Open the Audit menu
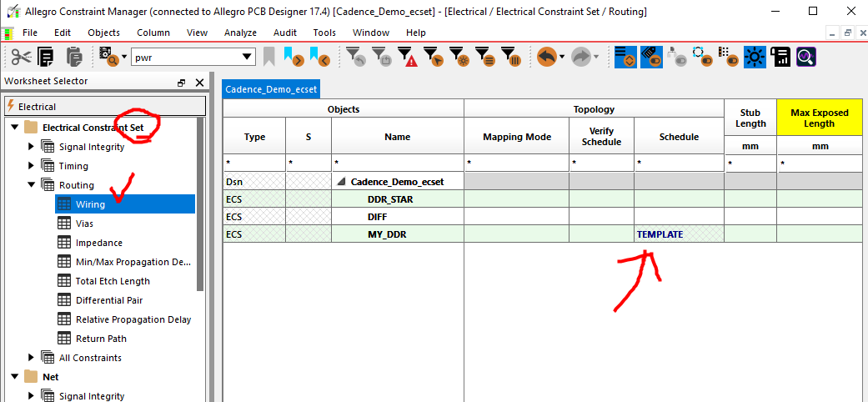The image size is (868, 402). pyautogui.click(x=285, y=33)
